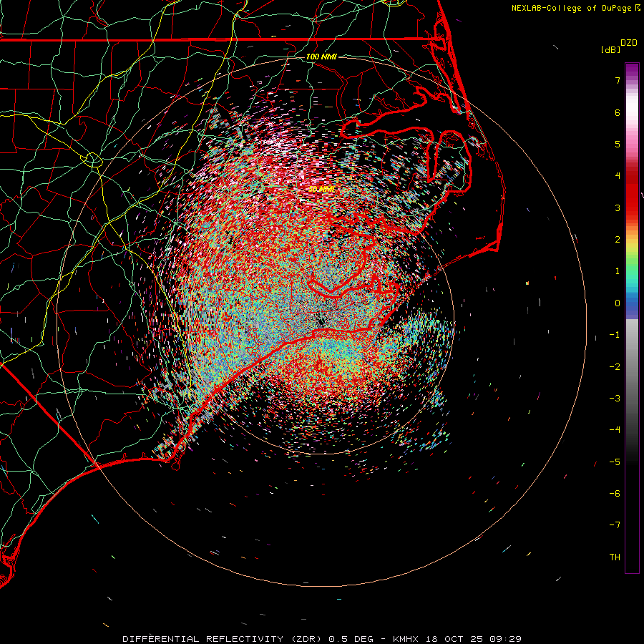Click the -3 scale value

tap(615, 399)
